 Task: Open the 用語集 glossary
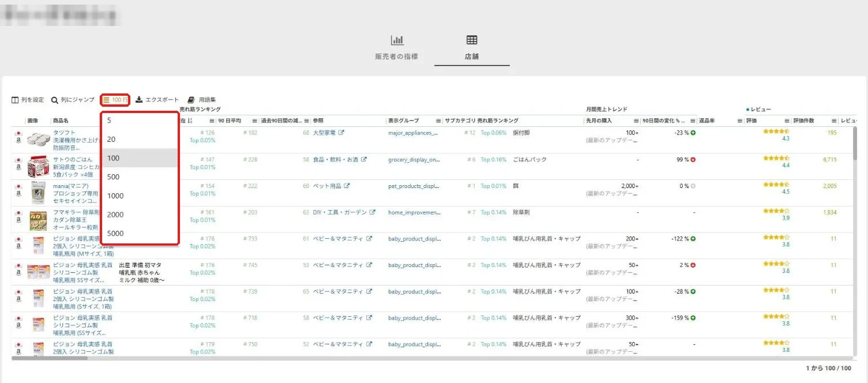click(x=202, y=100)
